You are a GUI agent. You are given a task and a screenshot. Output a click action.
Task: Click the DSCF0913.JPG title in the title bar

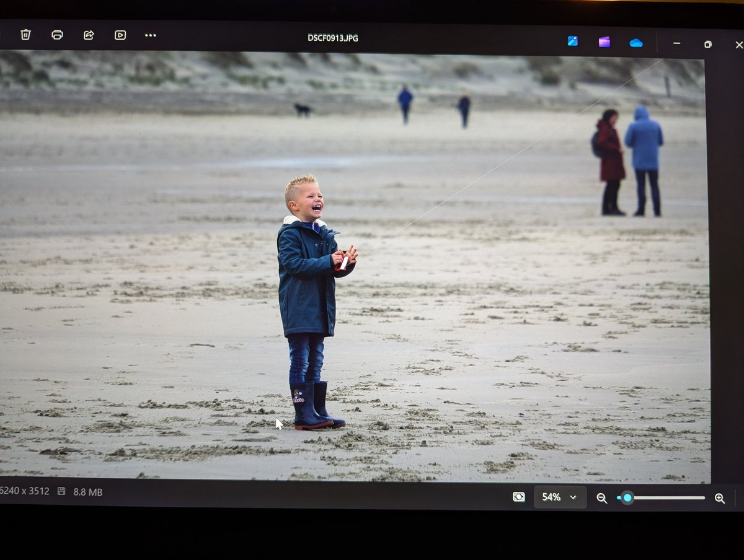pyautogui.click(x=332, y=37)
